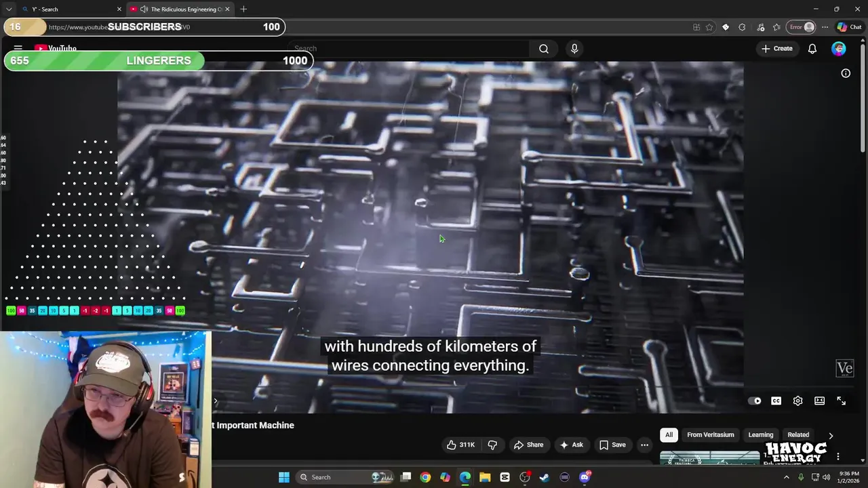The width and height of the screenshot is (868, 488).
Task: Focus the YouTube search box
Action: (408, 49)
